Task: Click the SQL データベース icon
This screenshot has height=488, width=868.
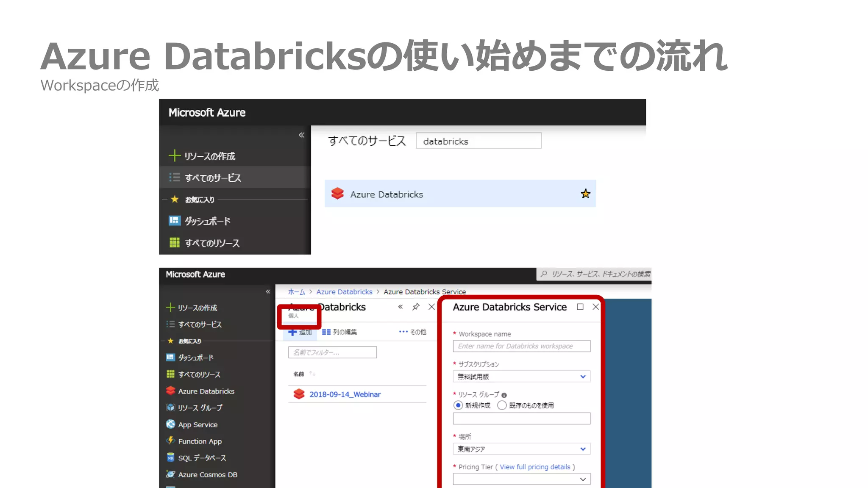Action: (170, 457)
